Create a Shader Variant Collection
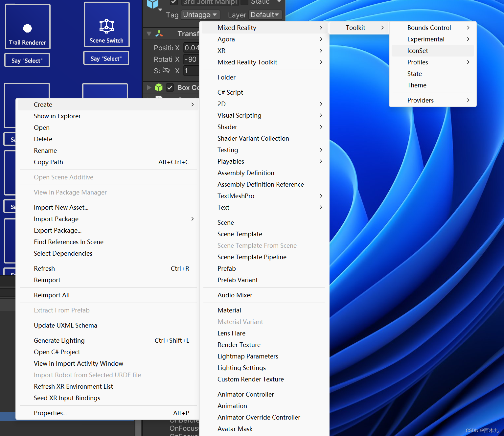The width and height of the screenshot is (504, 436). pos(264,138)
